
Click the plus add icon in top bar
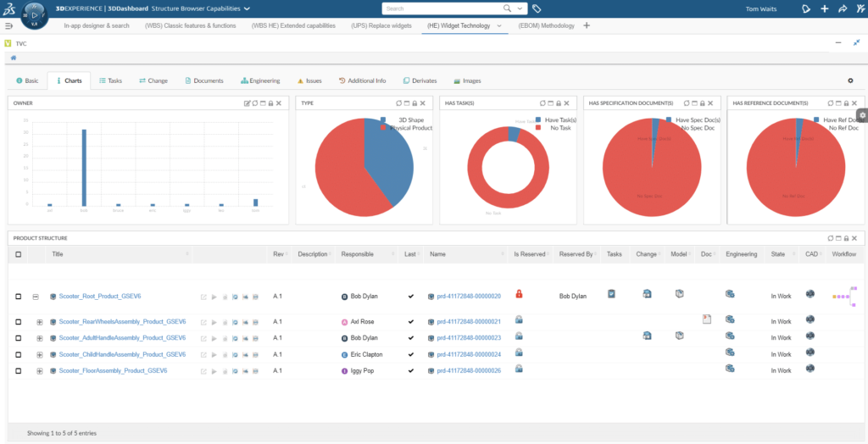[x=824, y=8]
